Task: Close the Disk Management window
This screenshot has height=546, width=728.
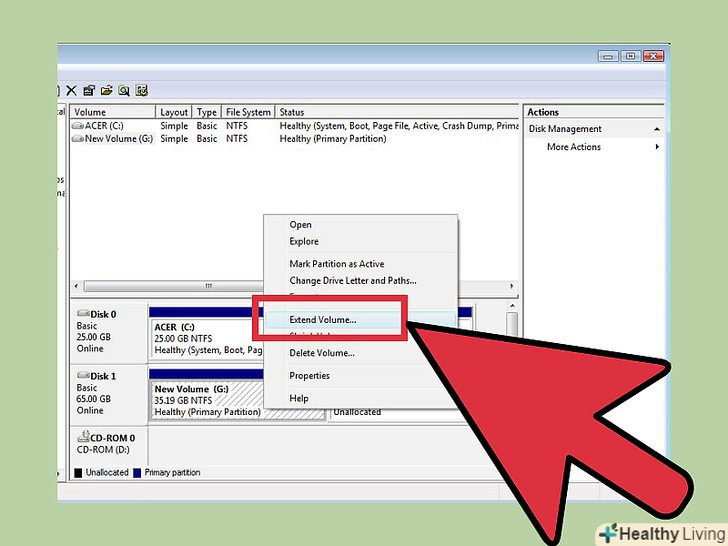Action: click(653, 56)
